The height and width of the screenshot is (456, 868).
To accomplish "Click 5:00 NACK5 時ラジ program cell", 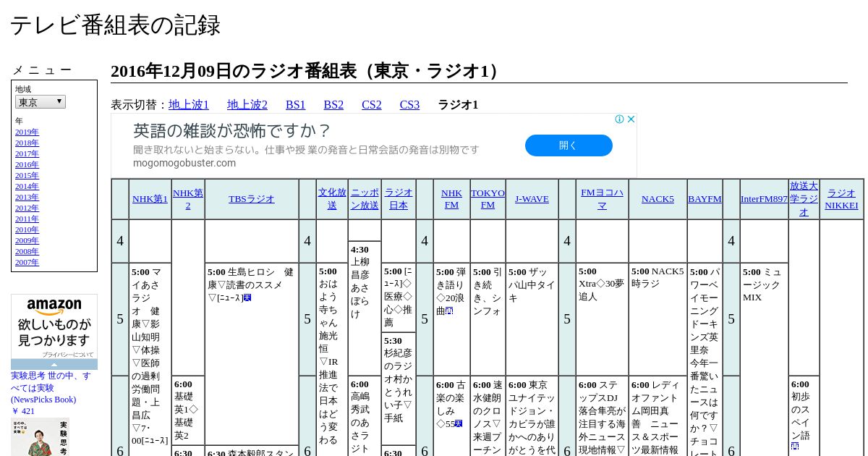I will click(x=658, y=319).
